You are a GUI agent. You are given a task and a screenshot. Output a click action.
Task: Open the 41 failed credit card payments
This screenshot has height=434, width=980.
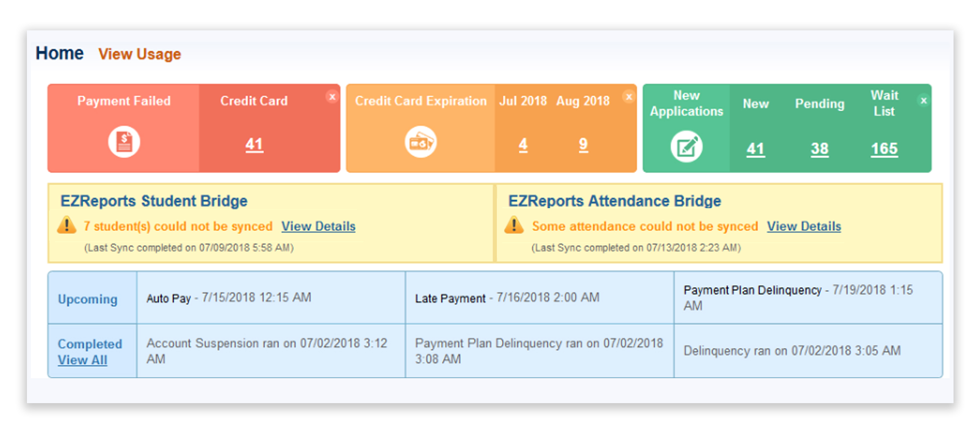[254, 144]
